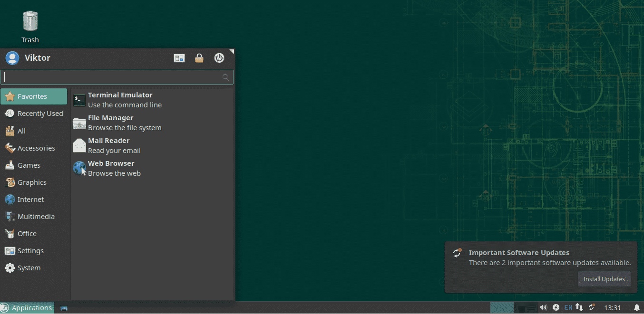Screen dimensions: 644x314
Task: Focus the application search field
Action: 117,77
